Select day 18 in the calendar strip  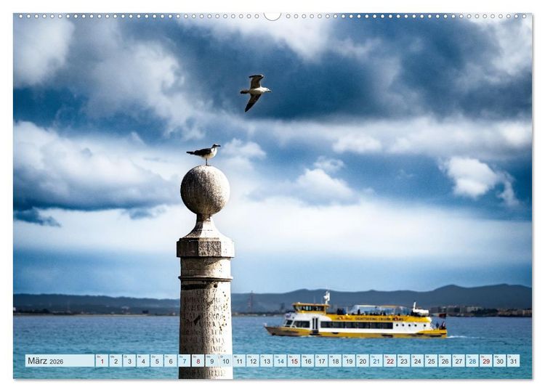click(x=335, y=361)
